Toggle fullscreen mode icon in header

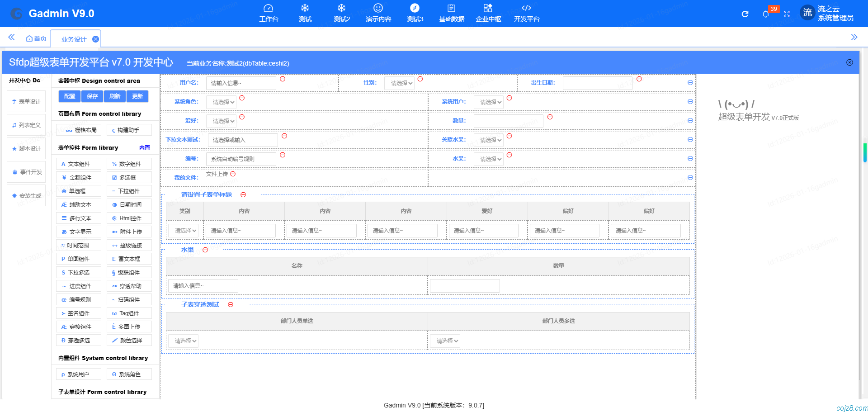click(787, 14)
